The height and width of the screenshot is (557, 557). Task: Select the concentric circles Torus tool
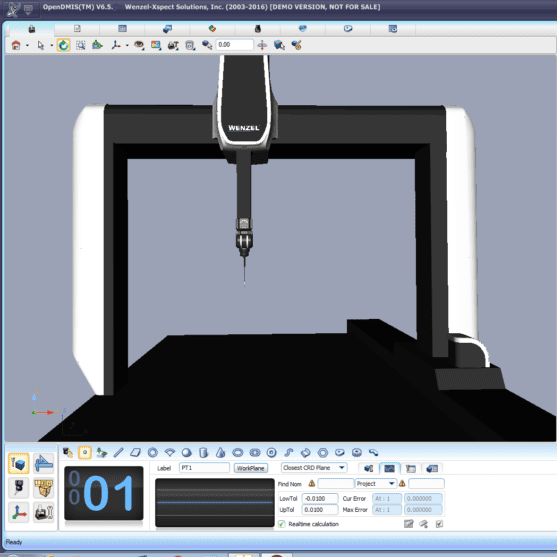pos(272,453)
